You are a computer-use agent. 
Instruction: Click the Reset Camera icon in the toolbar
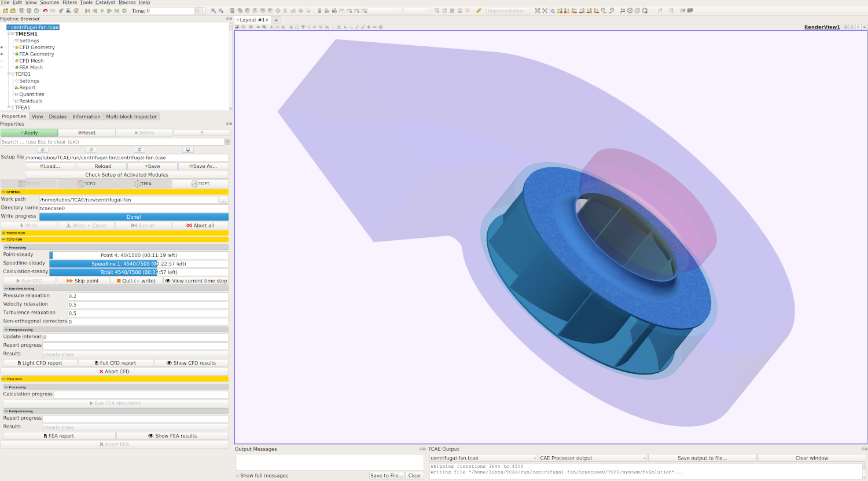click(x=537, y=10)
